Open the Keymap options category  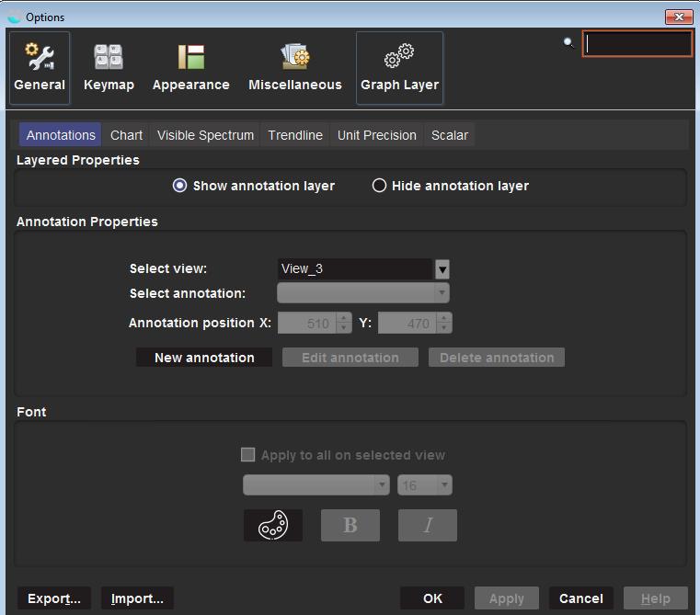point(109,68)
